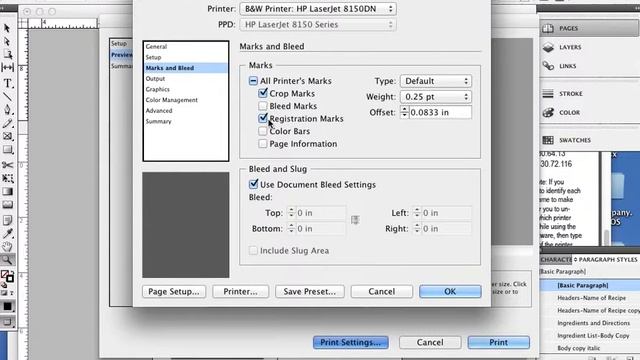640x360 pixels.
Task: Click the Offset input field
Action: pos(440,112)
